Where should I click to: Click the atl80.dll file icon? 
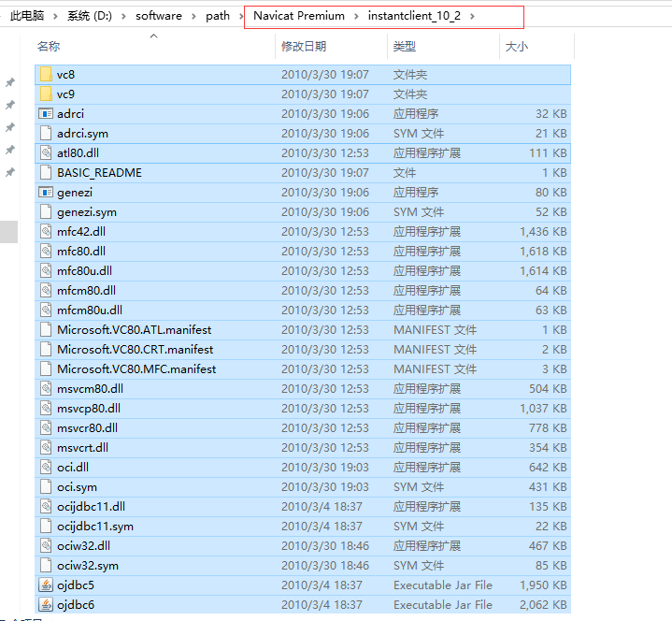[46, 153]
